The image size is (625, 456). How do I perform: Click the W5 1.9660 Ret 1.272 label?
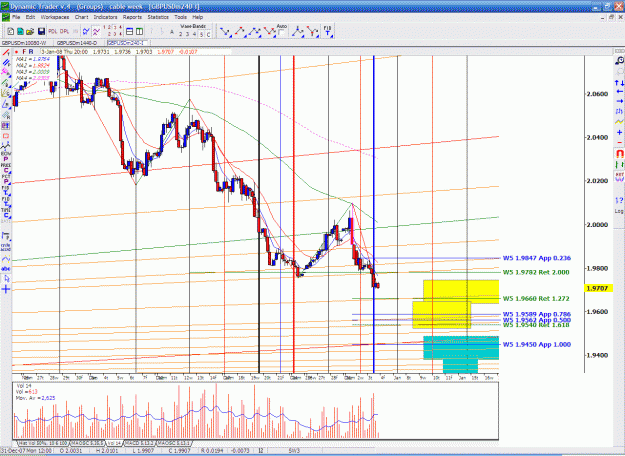[536, 299]
